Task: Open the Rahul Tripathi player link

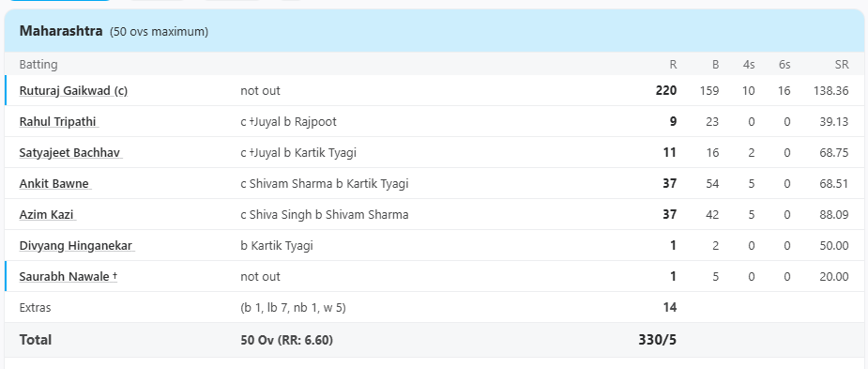Action: tap(59, 121)
